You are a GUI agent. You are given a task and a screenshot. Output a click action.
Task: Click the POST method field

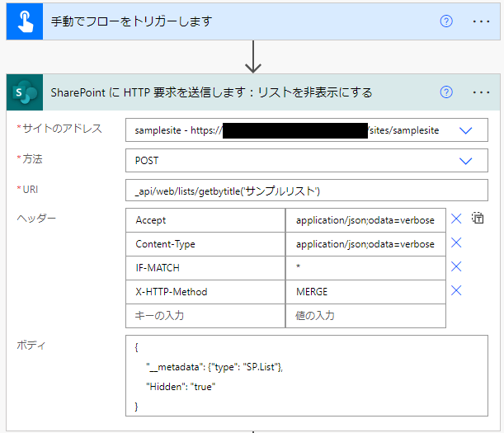pyautogui.click(x=307, y=160)
